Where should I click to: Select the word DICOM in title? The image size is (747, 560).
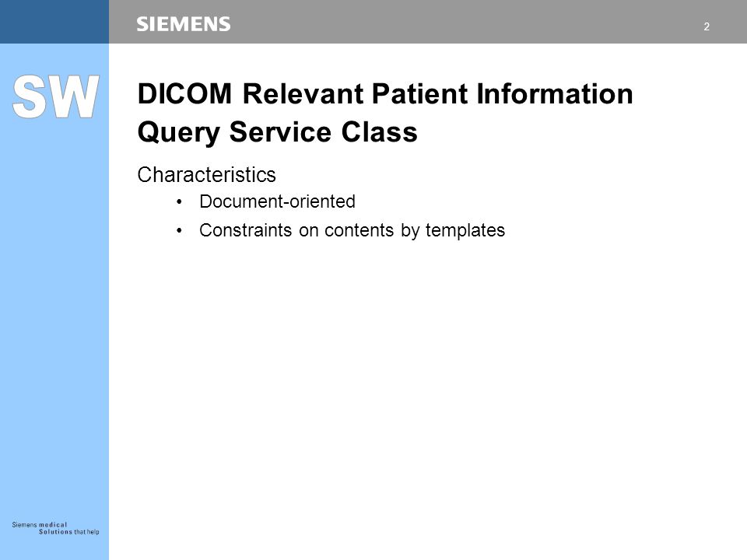click(x=185, y=93)
